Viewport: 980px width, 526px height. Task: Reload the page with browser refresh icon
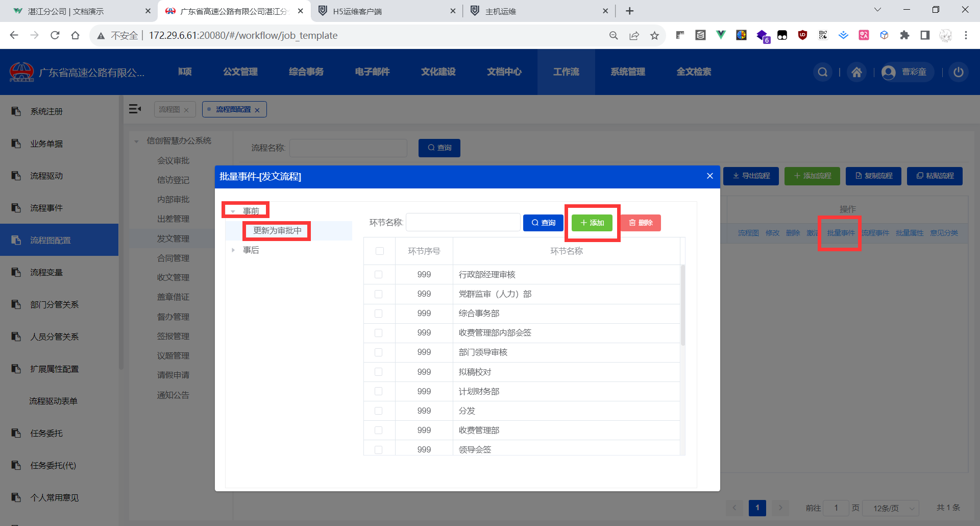[55, 35]
